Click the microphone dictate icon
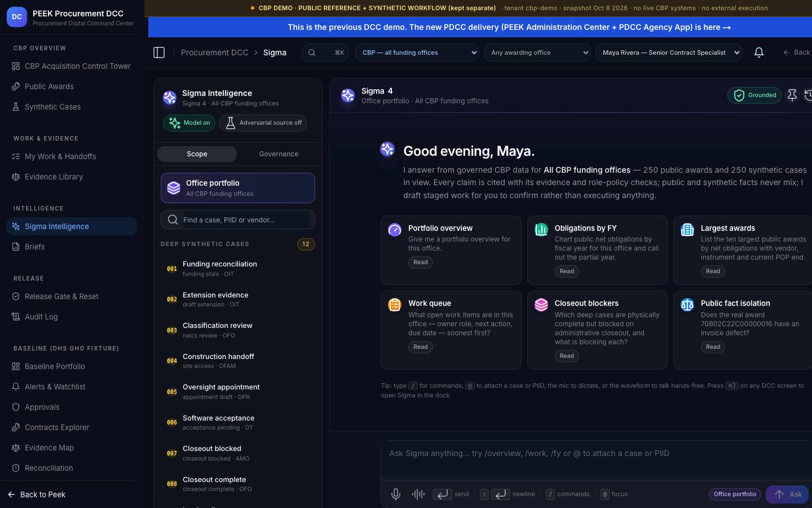Image resolution: width=812 pixels, height=508 pixels. coord(396,494)
